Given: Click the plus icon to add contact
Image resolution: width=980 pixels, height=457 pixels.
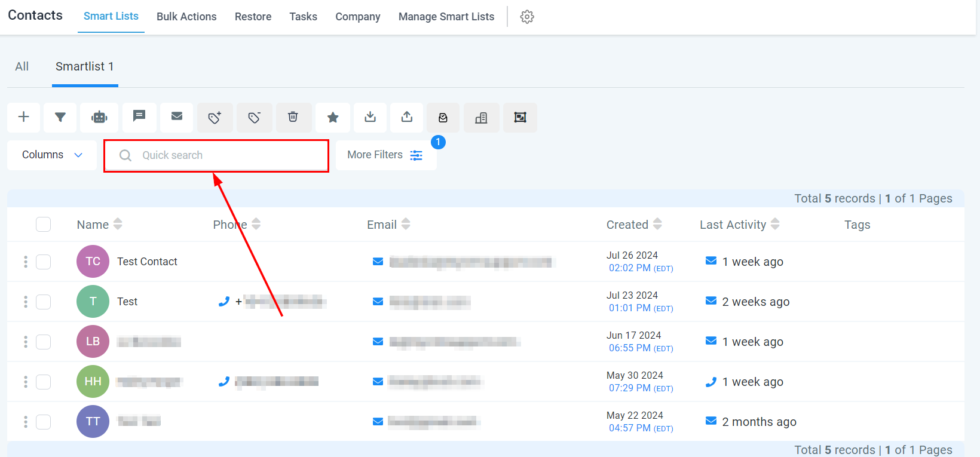Looking at the screenshot, I should pos(24,117).
